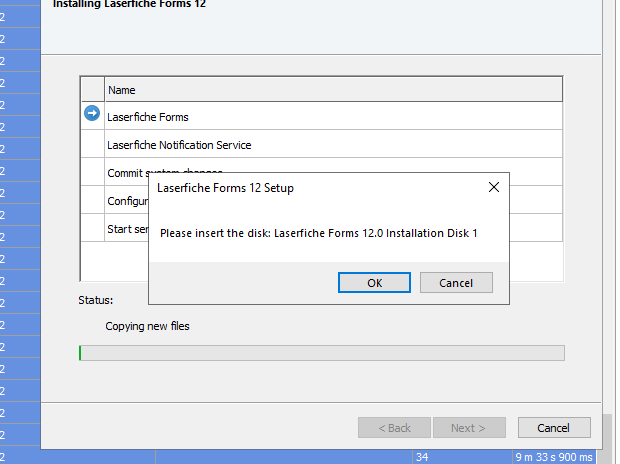This screenshot has width=620, height=464.
Task: Click the disabled Back button
Action: (x=394, y=428)
